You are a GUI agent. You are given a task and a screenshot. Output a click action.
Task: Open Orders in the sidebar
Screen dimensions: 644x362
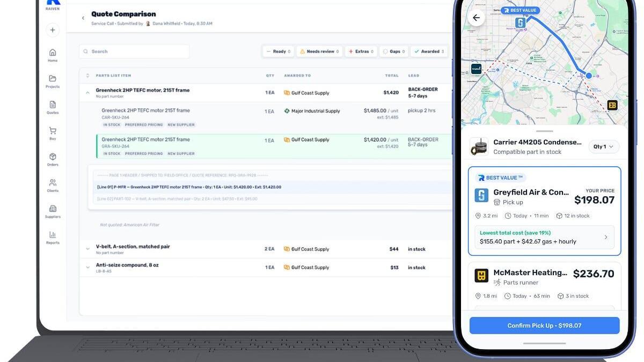(x=53, y=159)
